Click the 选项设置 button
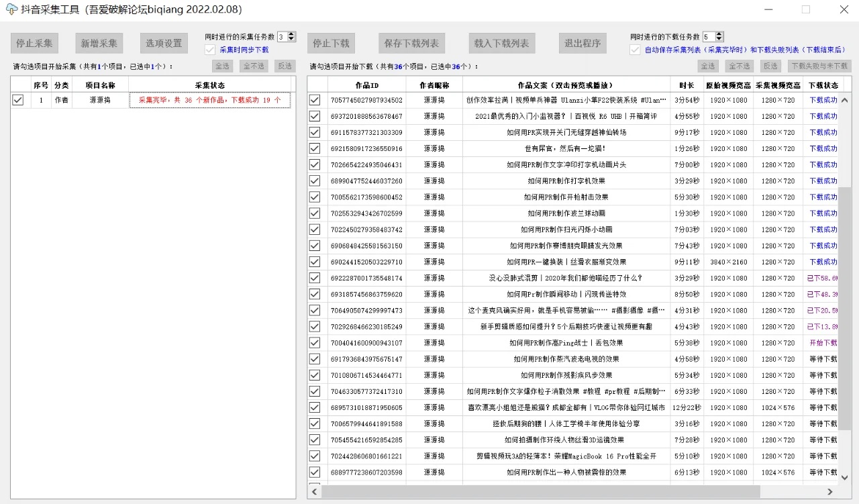Viewport: 859px width, 504px height. pos(164,43)
